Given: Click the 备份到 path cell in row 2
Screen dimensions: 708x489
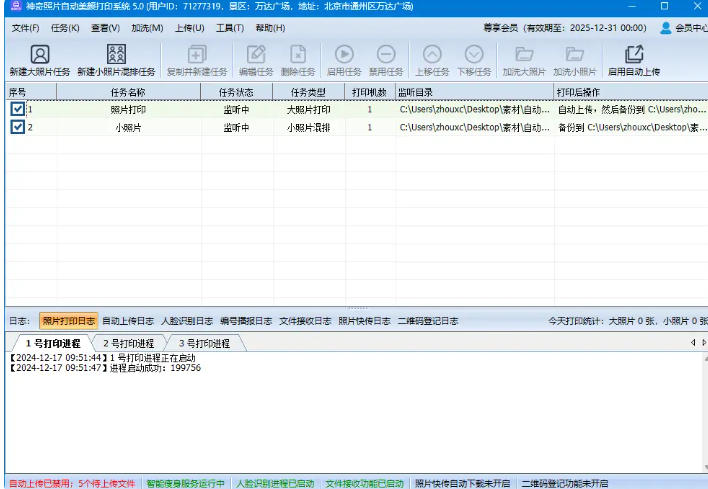Looking at the screenshot, I should click(x=631, y=128).
